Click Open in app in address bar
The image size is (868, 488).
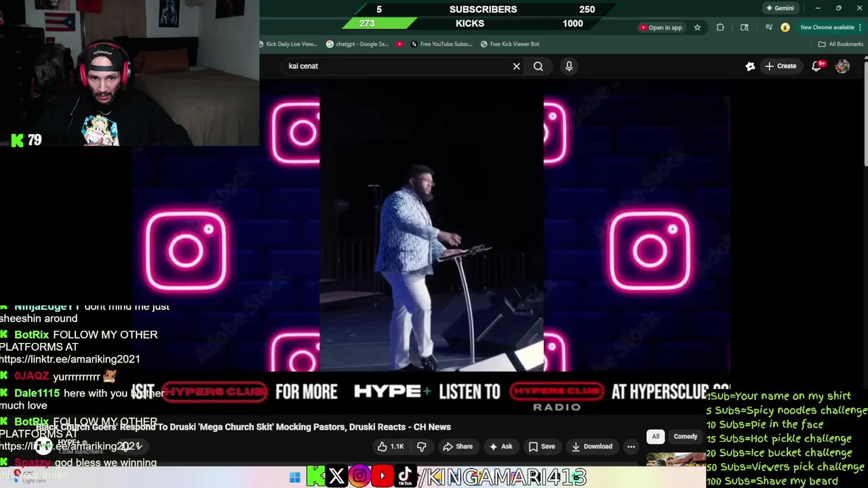(660, 28)
